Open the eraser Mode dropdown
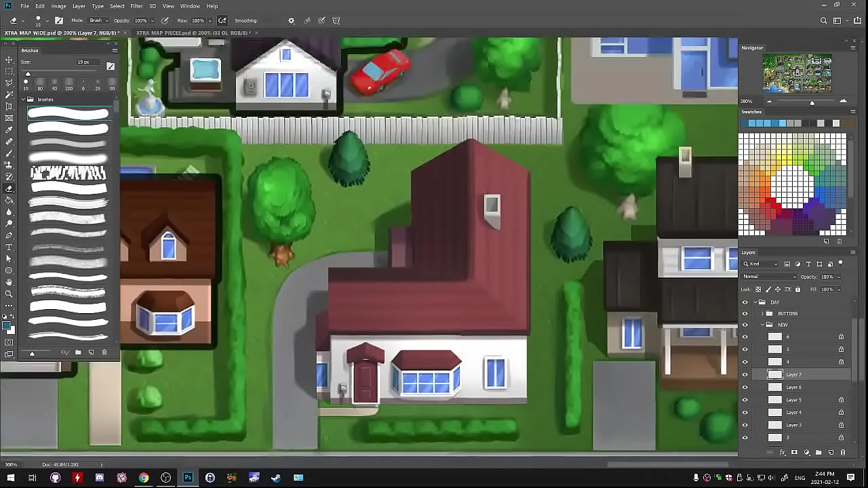The width and height of the screenshot is (868, 488). [x=99, y=20]
